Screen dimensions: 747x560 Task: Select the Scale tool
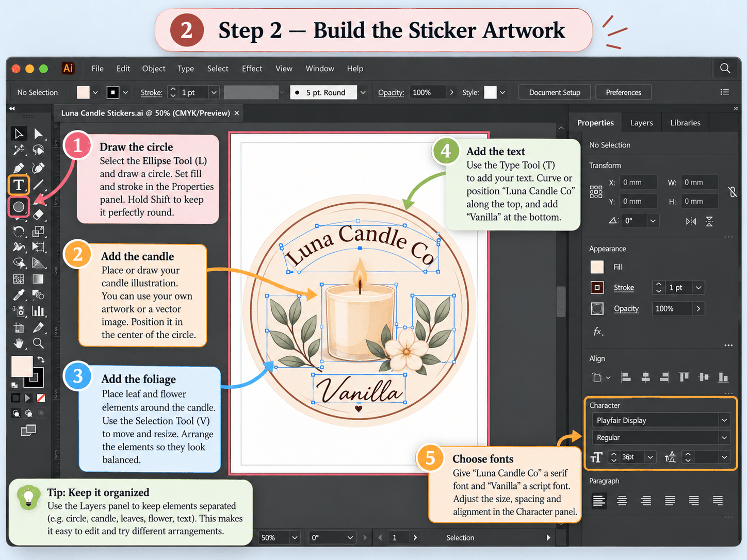(x=38, y=231)
